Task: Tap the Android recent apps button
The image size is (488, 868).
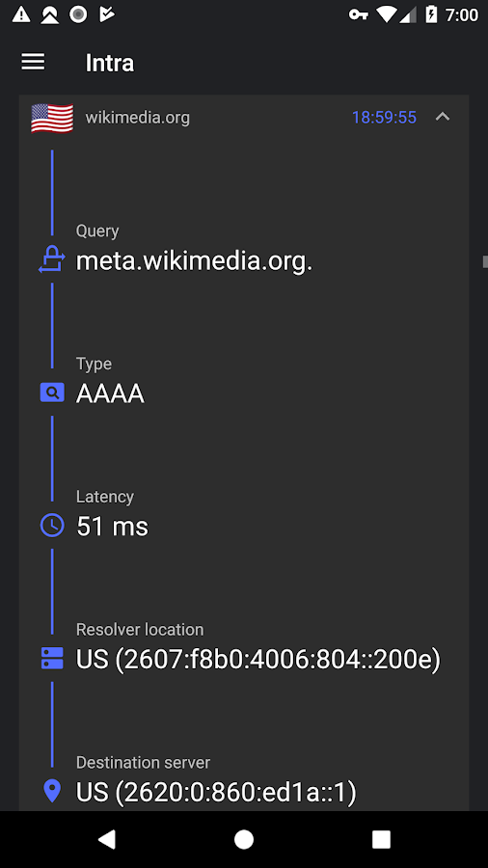Action: [x=381, y=839]
